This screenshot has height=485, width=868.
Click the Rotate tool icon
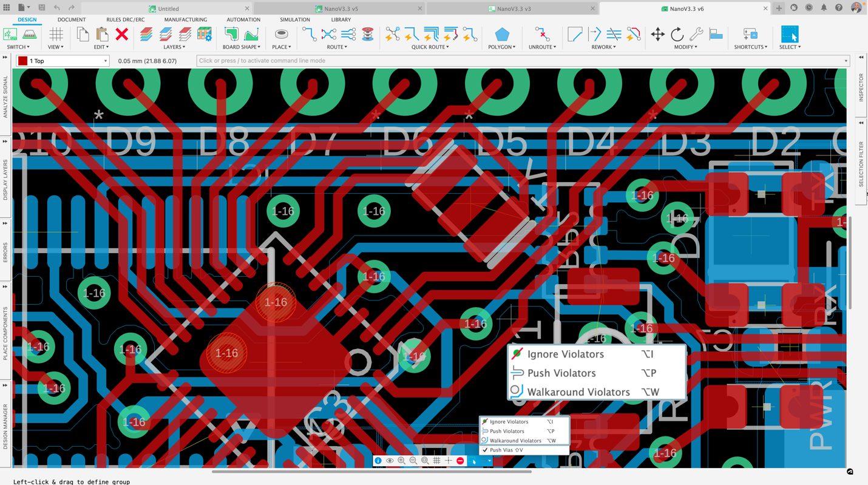[677, 35]
